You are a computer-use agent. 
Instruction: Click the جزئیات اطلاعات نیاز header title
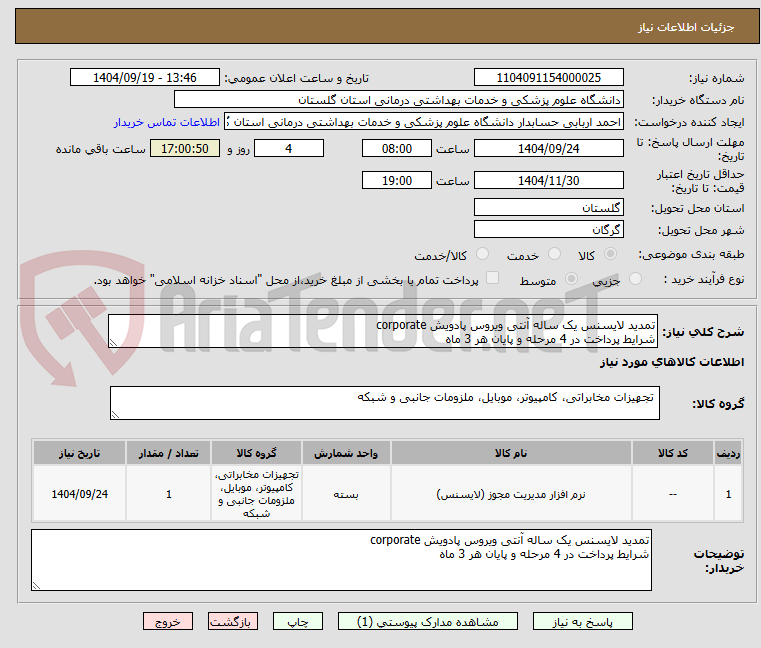pos(686,27)
